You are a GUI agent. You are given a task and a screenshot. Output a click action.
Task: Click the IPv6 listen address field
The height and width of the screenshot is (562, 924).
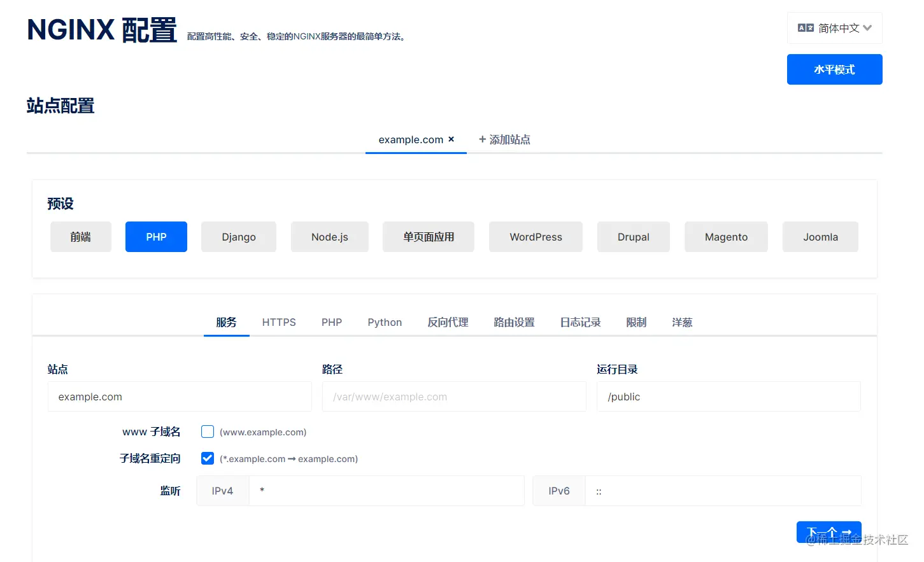[x=723, y=491]
